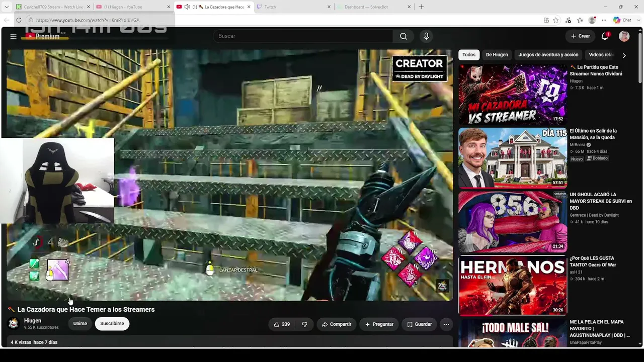Select Juegos de aventura y acción chip
The height and width of the screenshot is (362, 644).
548,55
